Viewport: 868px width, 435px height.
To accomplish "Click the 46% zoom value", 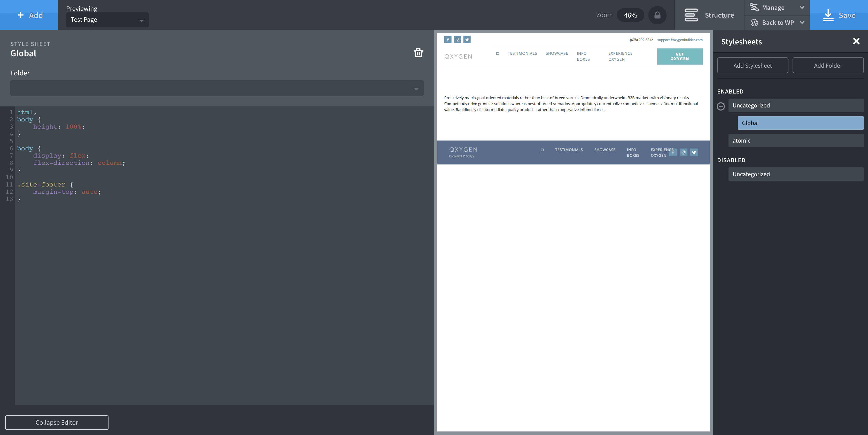I will click(630, 15).
